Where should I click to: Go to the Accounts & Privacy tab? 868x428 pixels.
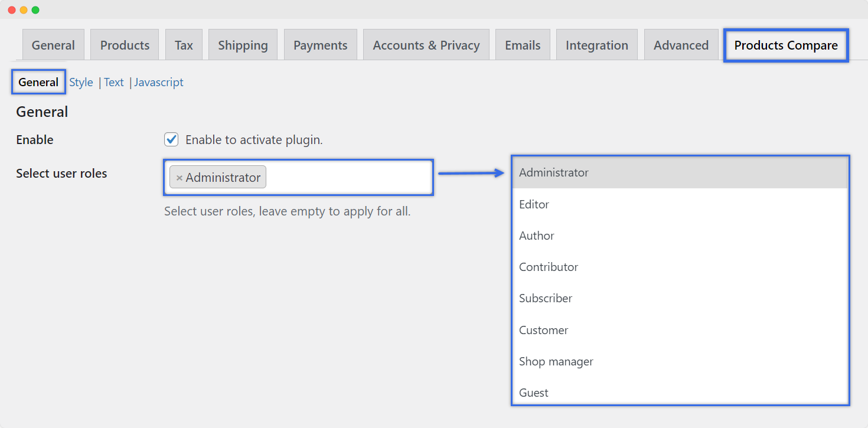coord(426,45)
